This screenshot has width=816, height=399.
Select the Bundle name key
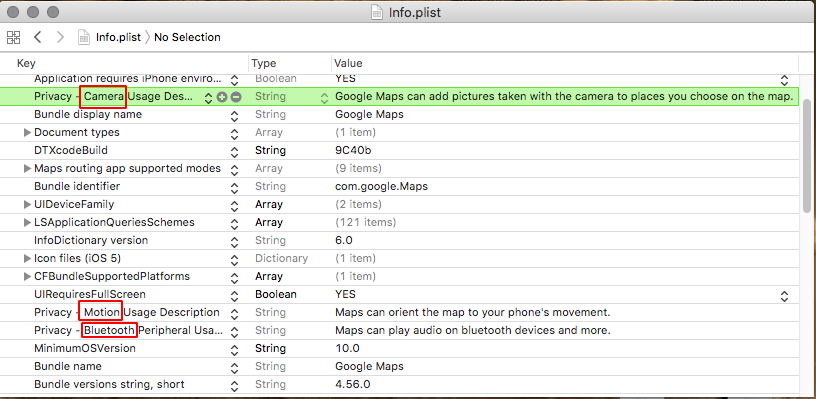point(68,366)
